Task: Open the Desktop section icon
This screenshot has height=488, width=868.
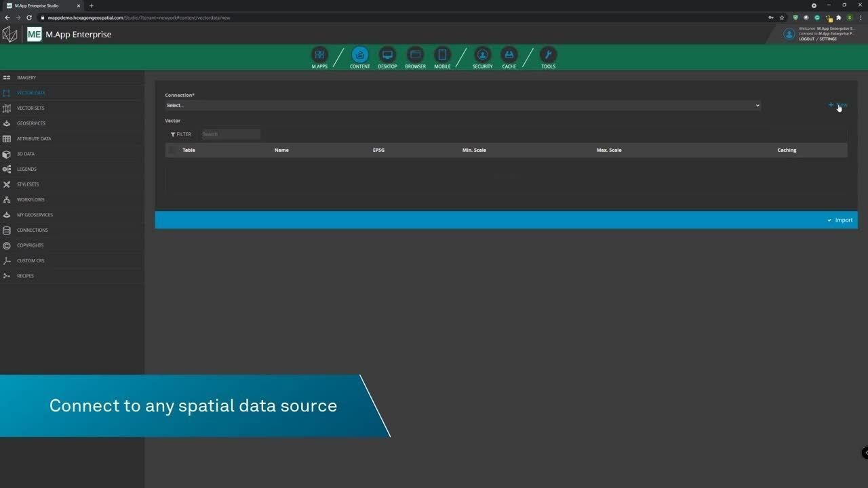Action: [x=387, y=55]
